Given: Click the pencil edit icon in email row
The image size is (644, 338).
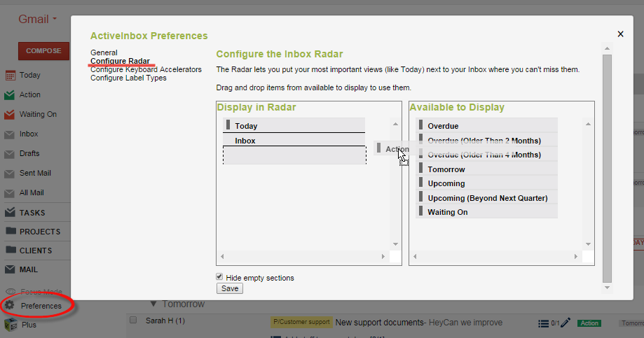Looking at the screenshot, I should coord(566,323).
